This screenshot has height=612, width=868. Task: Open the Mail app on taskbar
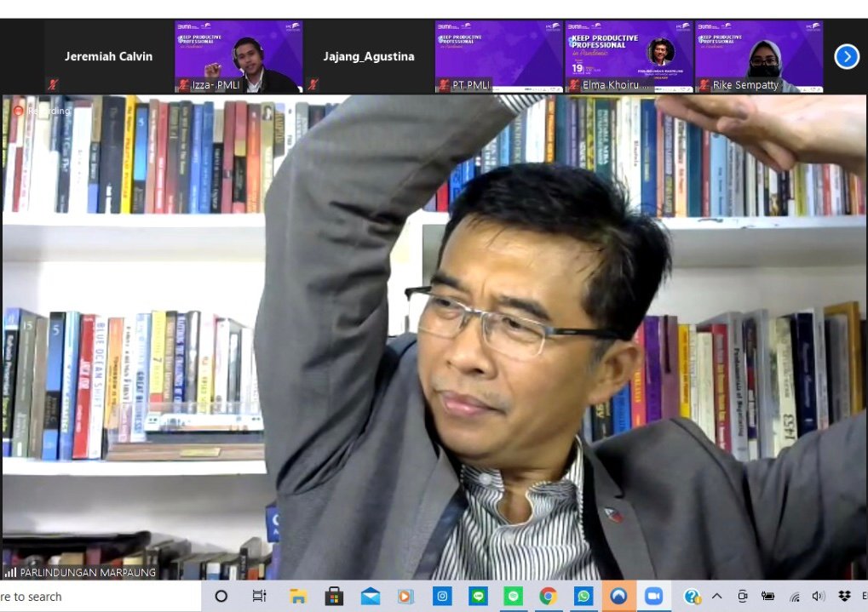[370, 597]
